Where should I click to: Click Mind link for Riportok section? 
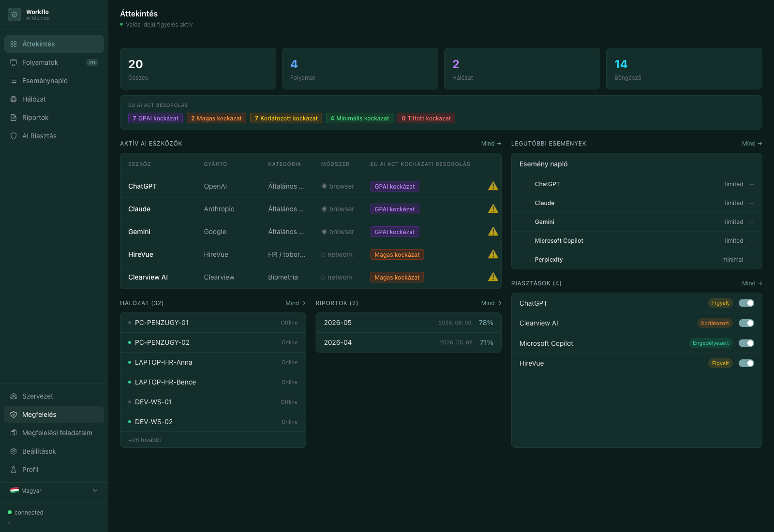[491, 303]
